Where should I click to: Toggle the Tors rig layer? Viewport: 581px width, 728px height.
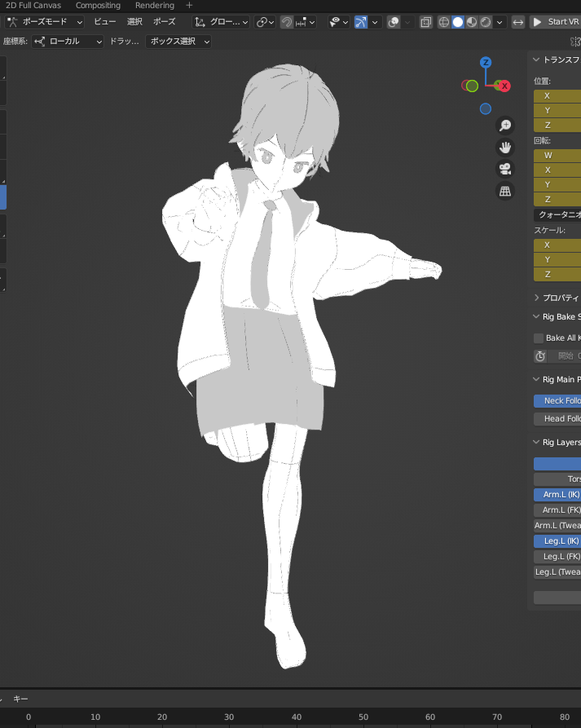pyautogui.click(x=557, y=479)
